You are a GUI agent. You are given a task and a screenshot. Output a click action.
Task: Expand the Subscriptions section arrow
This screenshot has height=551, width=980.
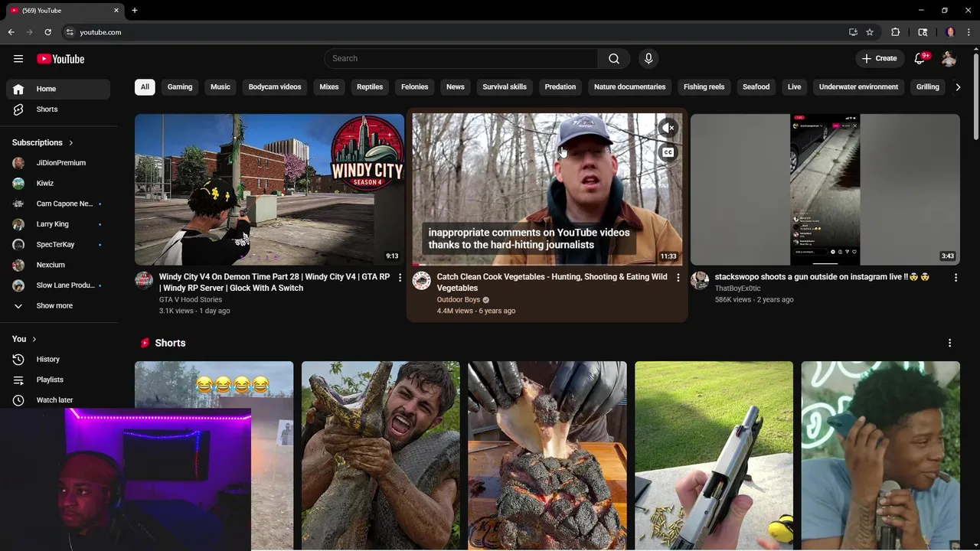71,143
